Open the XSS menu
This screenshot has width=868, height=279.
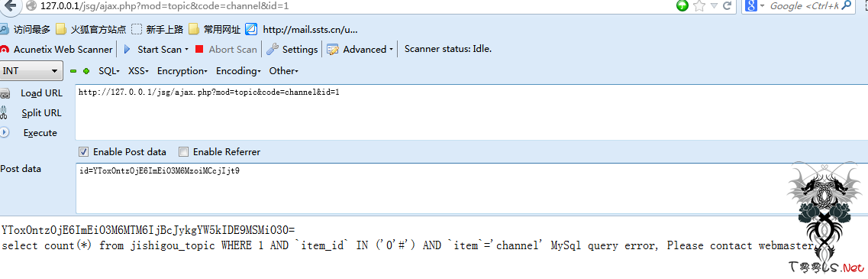(138, 71)
